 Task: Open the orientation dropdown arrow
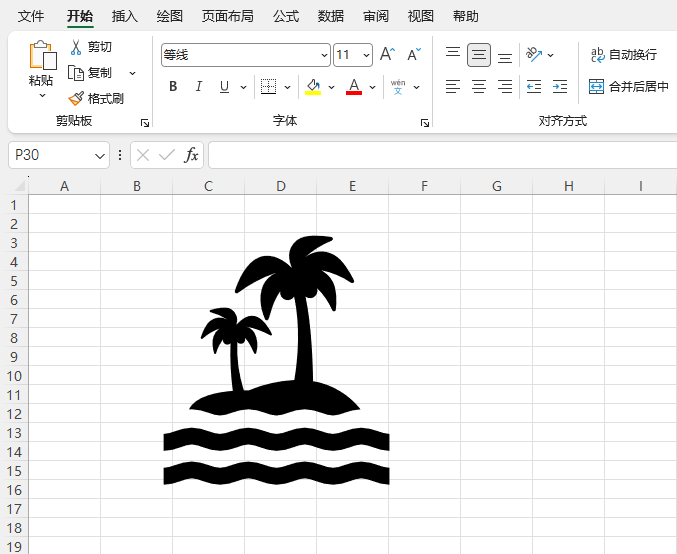click(x=550, y=55)
